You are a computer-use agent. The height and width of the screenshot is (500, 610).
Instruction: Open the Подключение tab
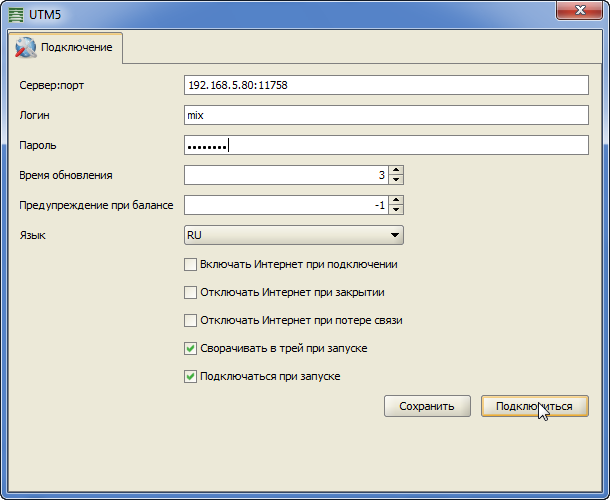tap(66, 48)
